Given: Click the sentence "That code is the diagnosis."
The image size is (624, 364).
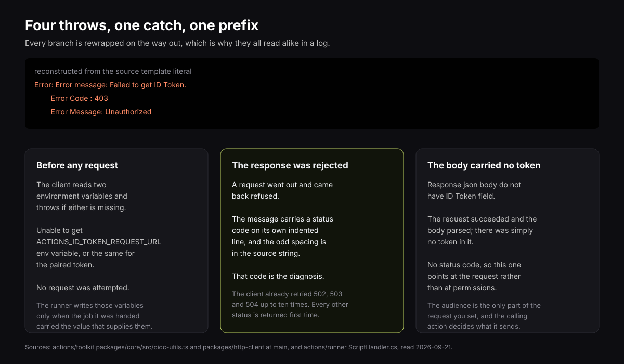Looking at the screenshot, I should [x=278, y=276].
